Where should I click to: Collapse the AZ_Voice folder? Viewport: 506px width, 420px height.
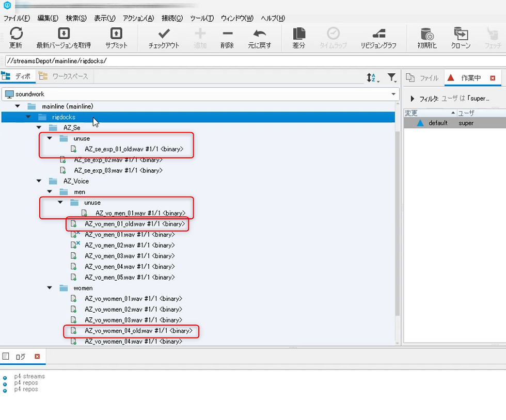pyautogui.click(x=39, y=181)
